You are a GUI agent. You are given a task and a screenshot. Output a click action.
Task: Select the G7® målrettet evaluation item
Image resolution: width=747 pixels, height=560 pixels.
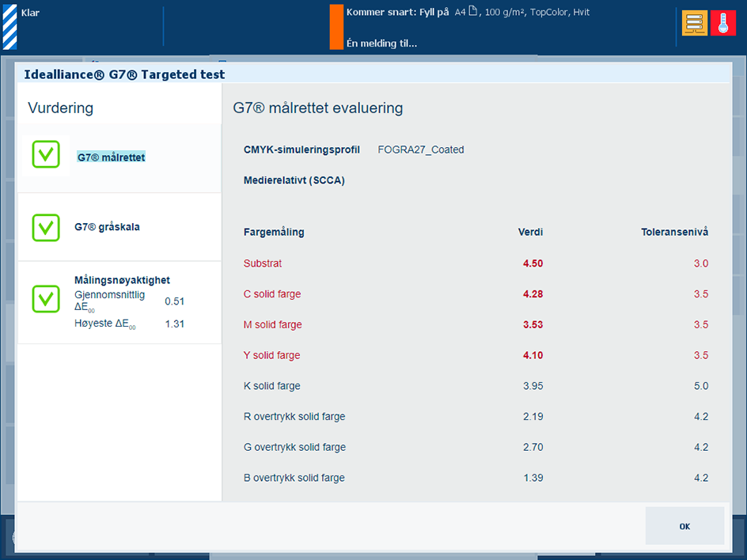(111, 157)
